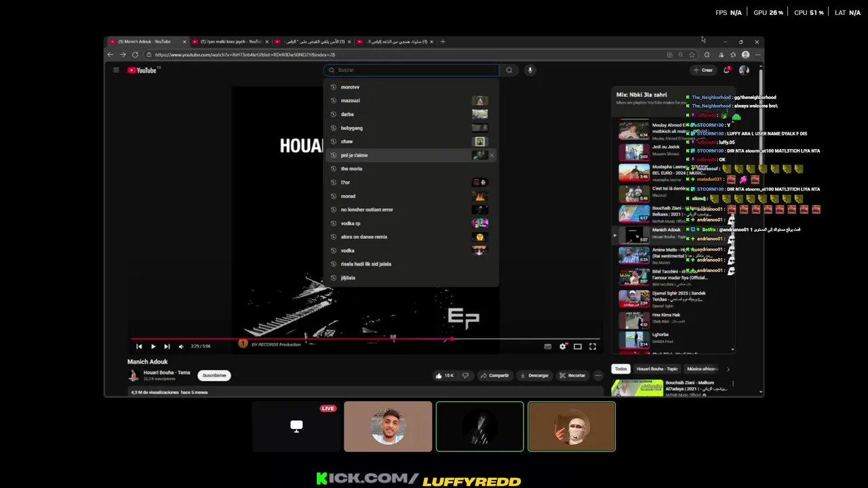Image resolution: width=868 pixels, height=488 pixels.
Task: Click the Compartir share button
Action: [494, 375]
